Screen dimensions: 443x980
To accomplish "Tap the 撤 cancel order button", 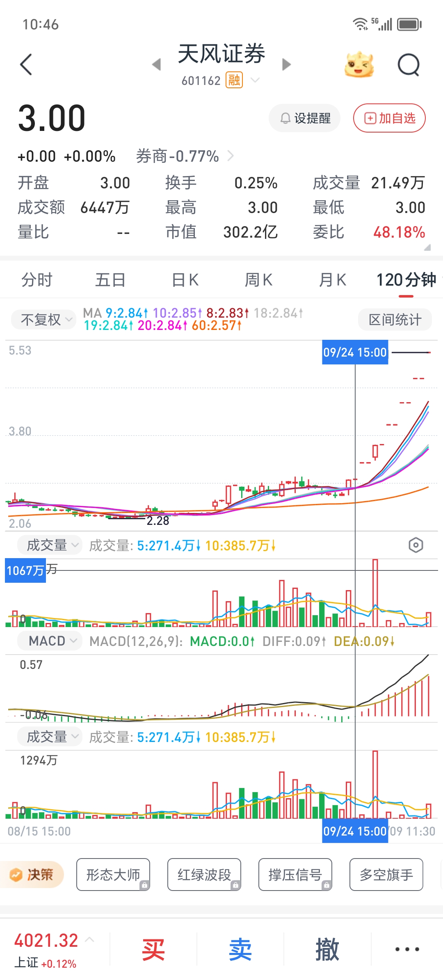I will point(327,949).
